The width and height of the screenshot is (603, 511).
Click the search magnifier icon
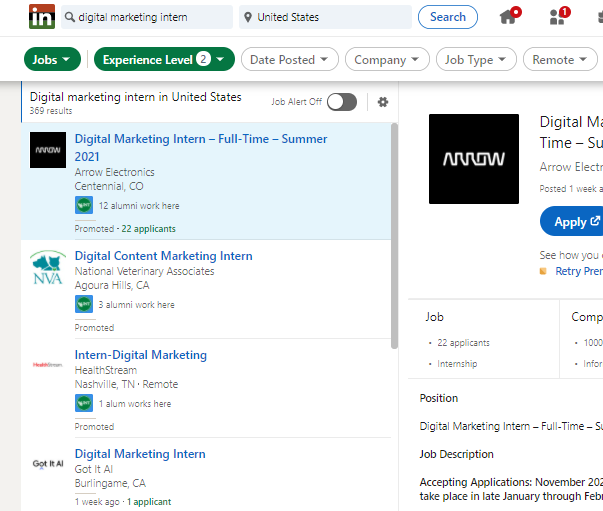click(70, 17)
